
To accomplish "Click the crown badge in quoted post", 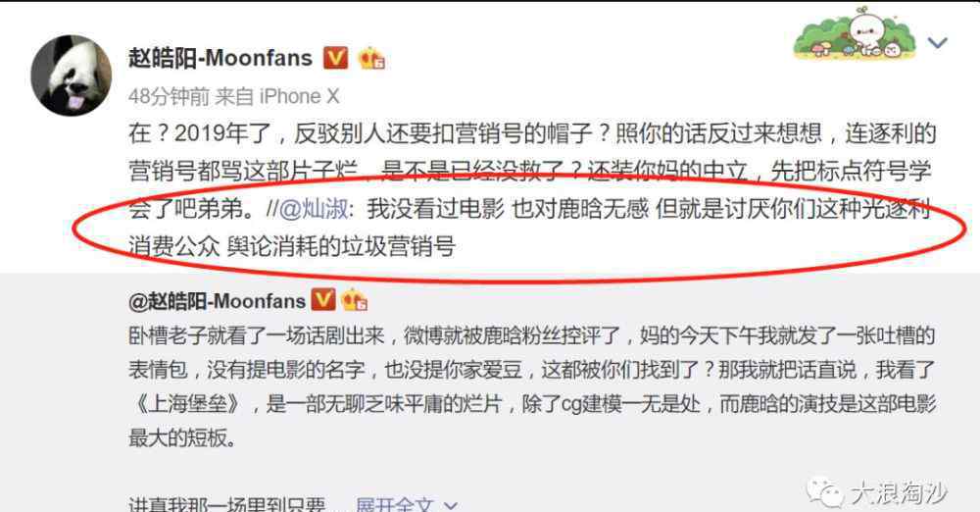I will (354, 300).
